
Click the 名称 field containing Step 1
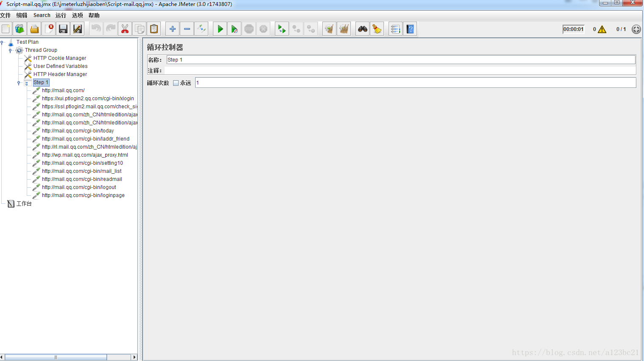[401, 60]
